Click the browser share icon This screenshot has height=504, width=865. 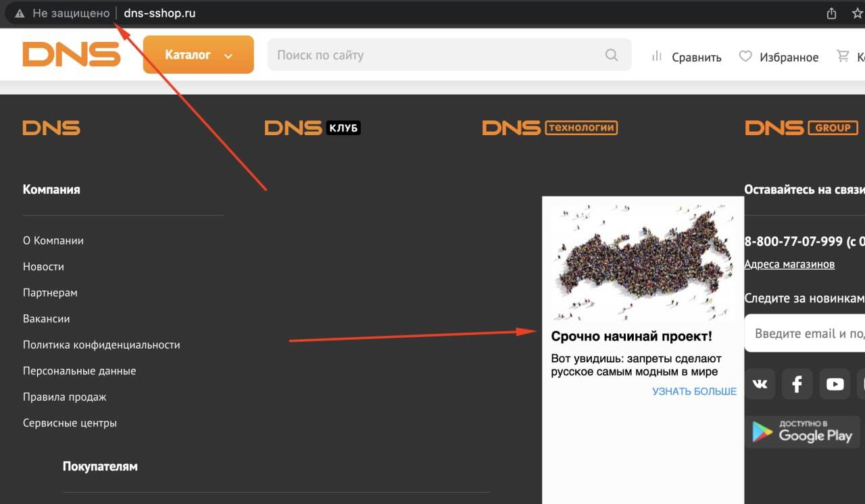[x=831, y=14]
